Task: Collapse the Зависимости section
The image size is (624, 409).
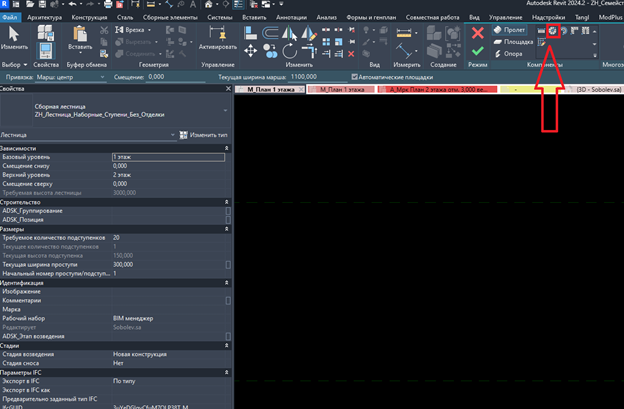Action: coord(226,148)
